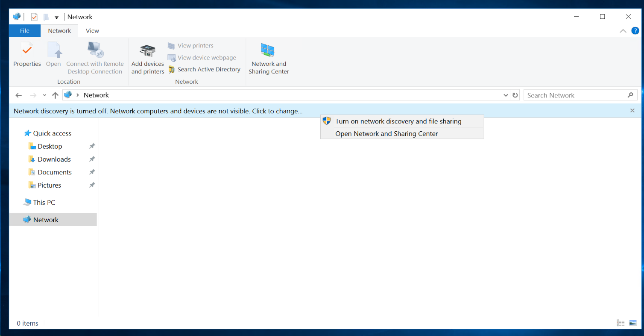
Task: Click the quick access Properties checkmark icon
Action: [x=34, y=17]
